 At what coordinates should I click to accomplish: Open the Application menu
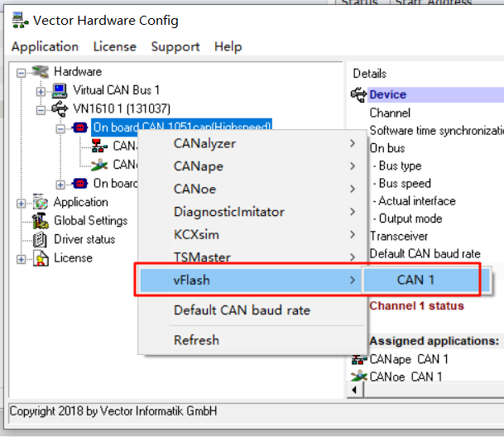tap(45, 47)
